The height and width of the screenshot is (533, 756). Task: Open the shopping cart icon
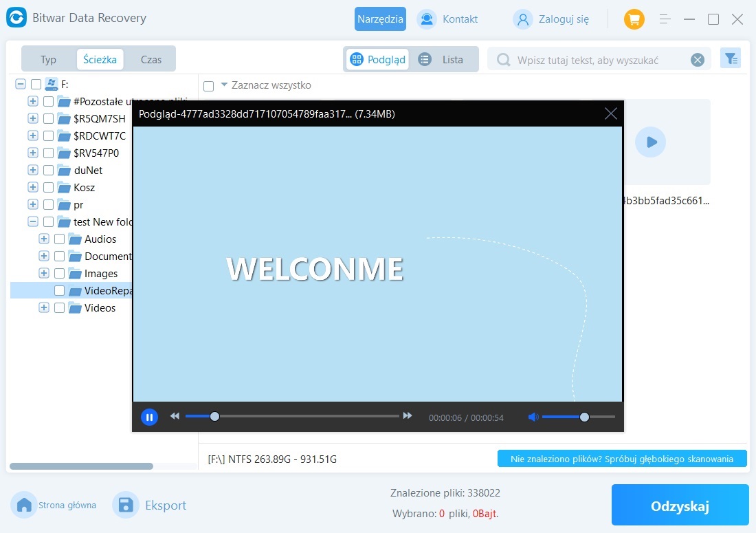(x=634, y=19)
